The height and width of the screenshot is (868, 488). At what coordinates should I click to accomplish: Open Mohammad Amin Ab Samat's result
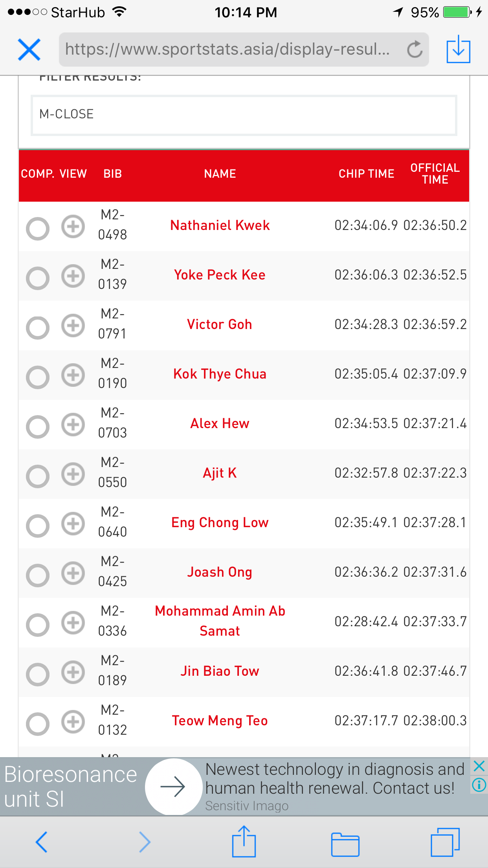click(x=220, y=621)
